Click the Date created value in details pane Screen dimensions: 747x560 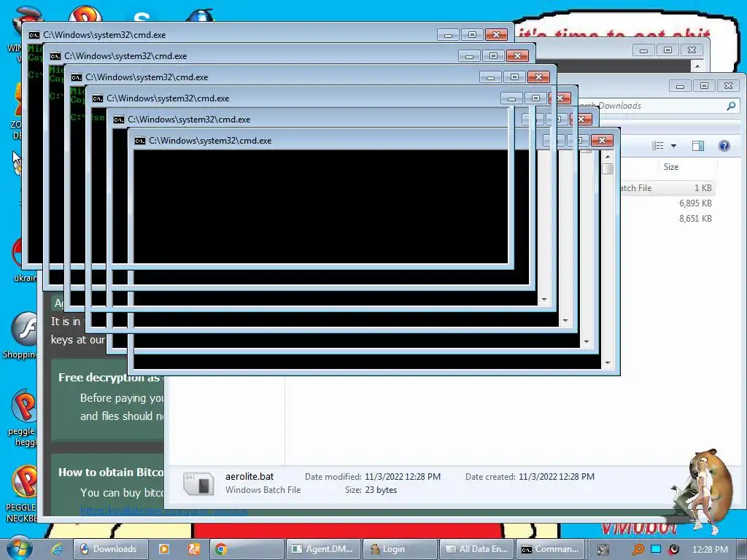point(557,477)
